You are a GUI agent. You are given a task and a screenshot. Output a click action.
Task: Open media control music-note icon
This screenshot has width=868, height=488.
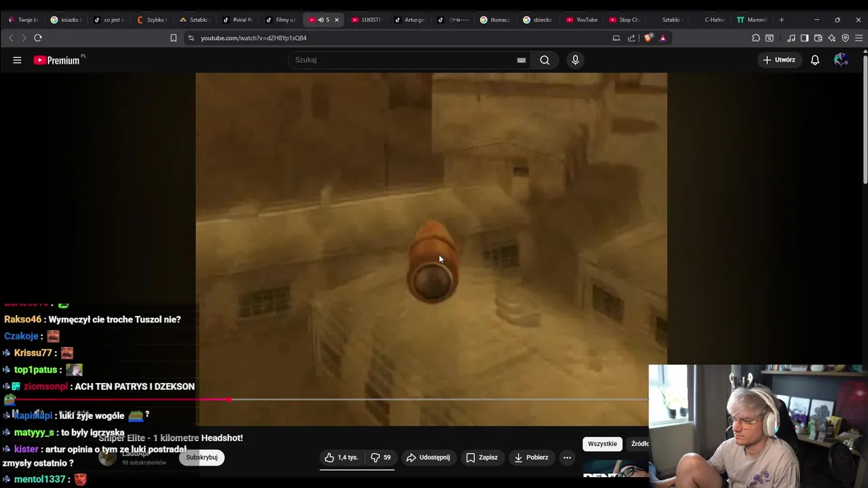point(791,38)
